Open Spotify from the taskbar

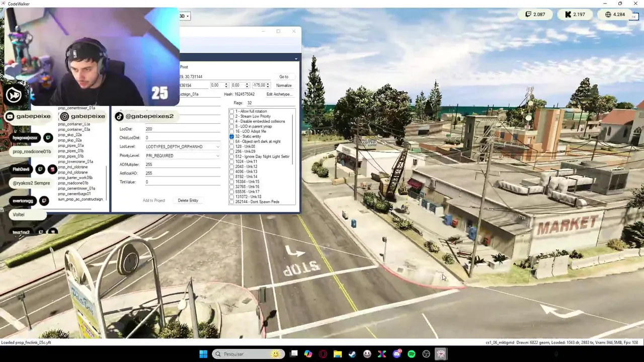click(x=412, y=354)
